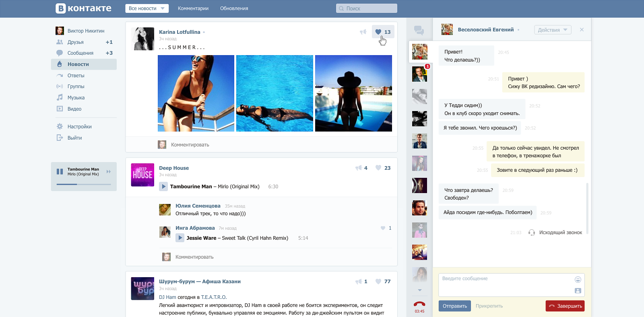Click the Отправить button
644x317 pixels.
click(x=455, y=306)
